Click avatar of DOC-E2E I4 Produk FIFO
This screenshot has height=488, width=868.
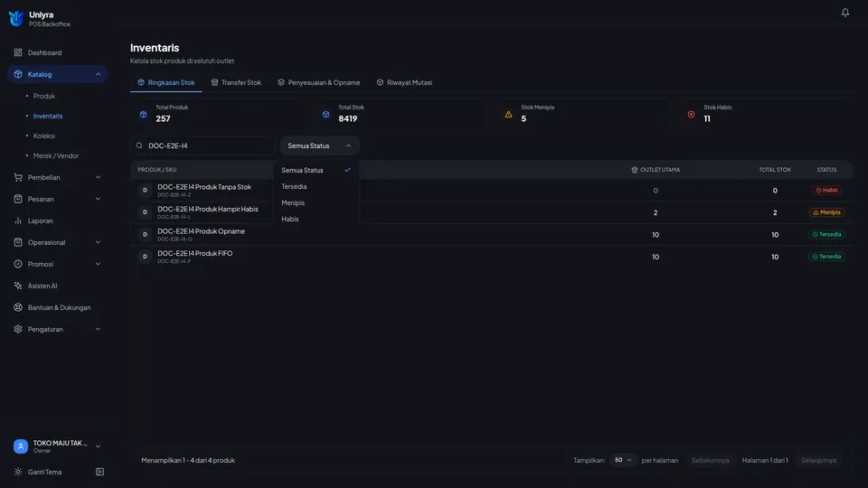[145, 257]
